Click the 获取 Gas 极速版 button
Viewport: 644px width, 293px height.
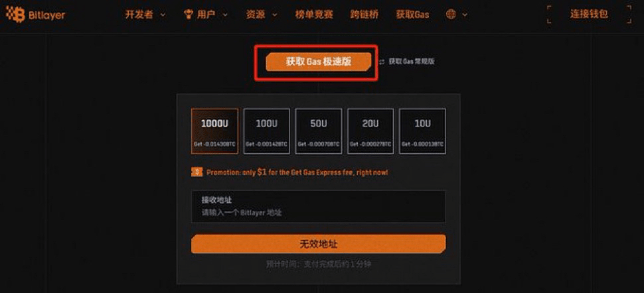319,62
